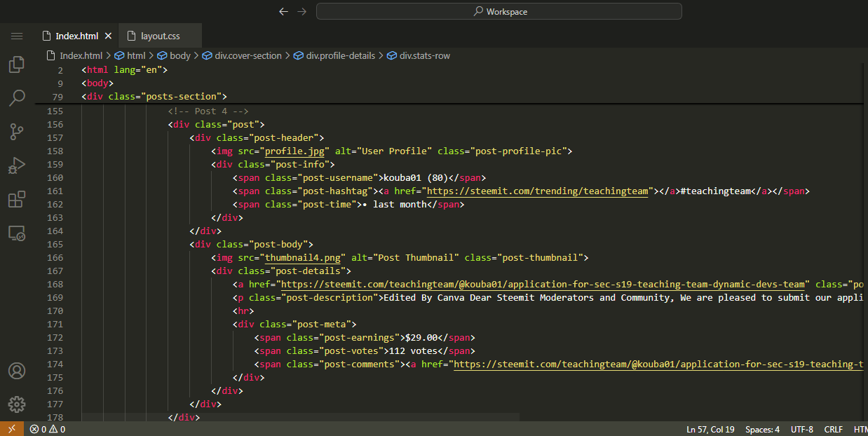Open the Source Control view
Viewport: 868px width, 436px height.
(x=17, y=131)
